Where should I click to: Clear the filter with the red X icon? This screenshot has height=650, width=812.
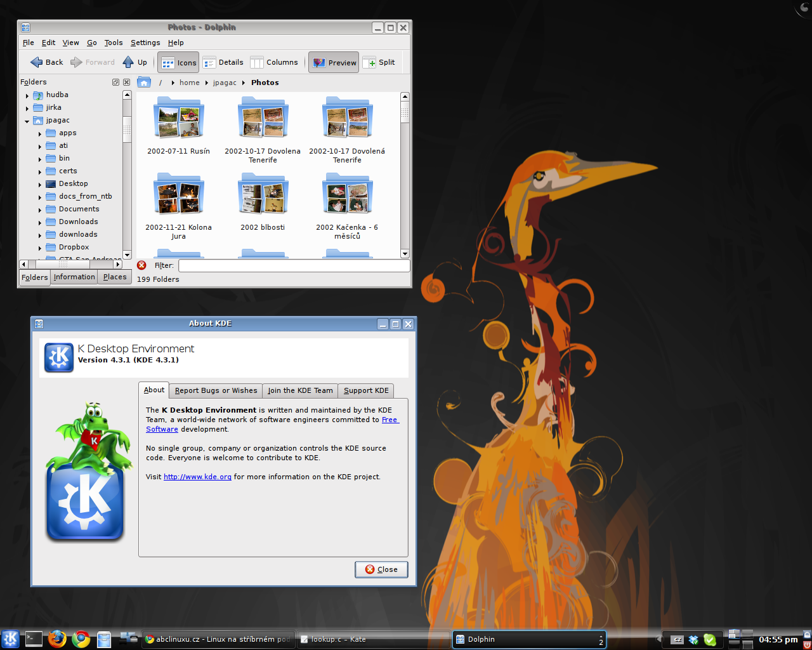(x=141, y=265)
